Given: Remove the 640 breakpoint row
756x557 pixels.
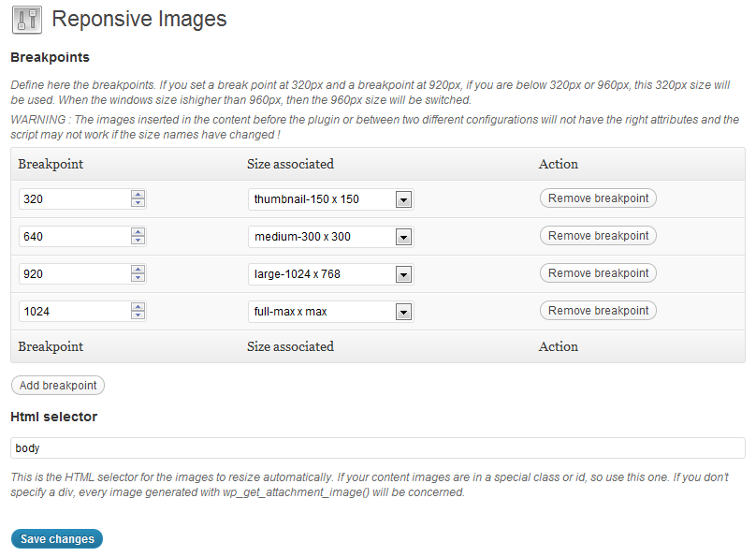Looking at the screenshot, I should (598, 236).
